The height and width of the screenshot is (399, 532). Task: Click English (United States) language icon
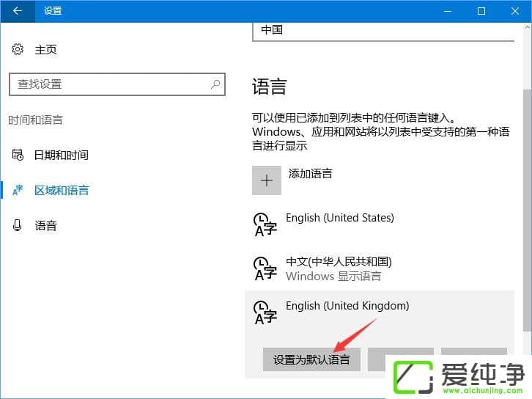tap(265, 224)
